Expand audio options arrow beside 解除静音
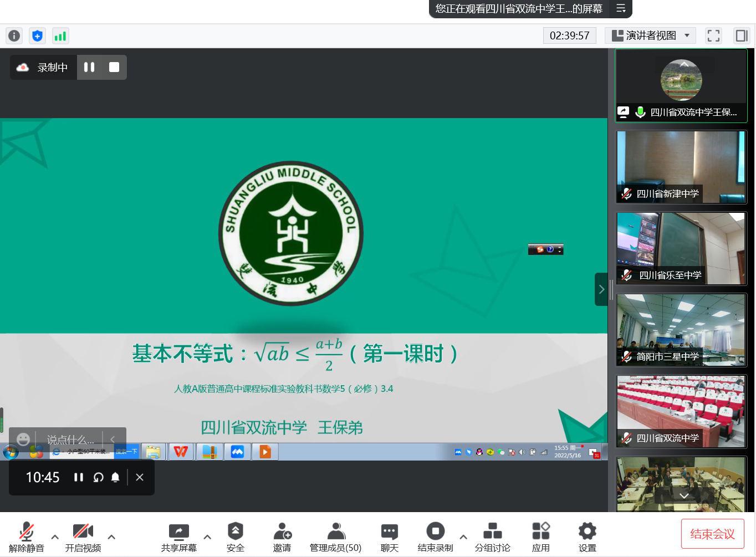Screen dimensions: 756x557 55,536
